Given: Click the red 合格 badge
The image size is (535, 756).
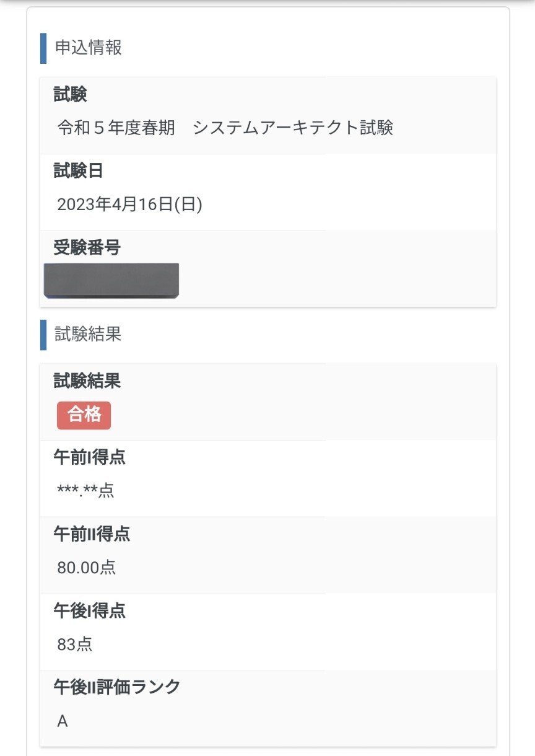Looking at the screenshot, I should tap(84, 415).
